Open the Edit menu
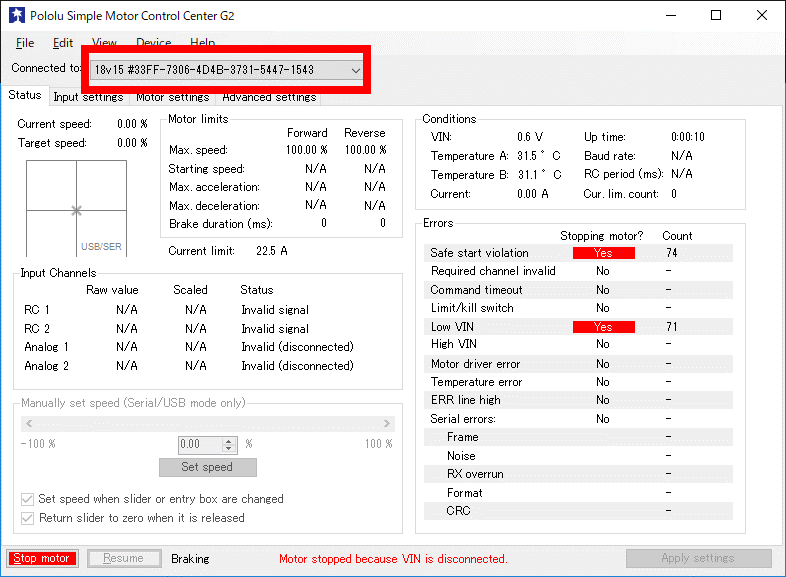Image resolution: width=786 pixels, height=577 pixels. point(63,43)
